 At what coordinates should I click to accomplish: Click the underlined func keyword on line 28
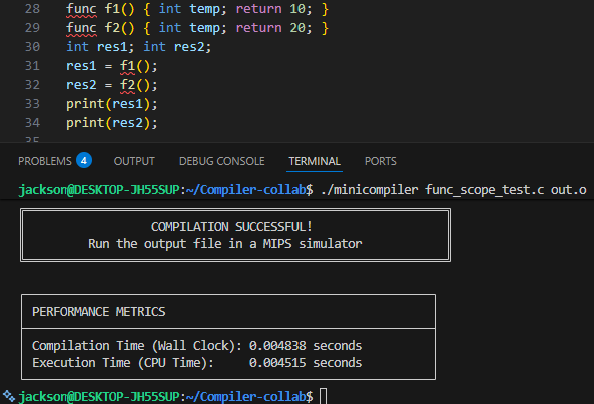pyautogui.click(x=81, y=9)
